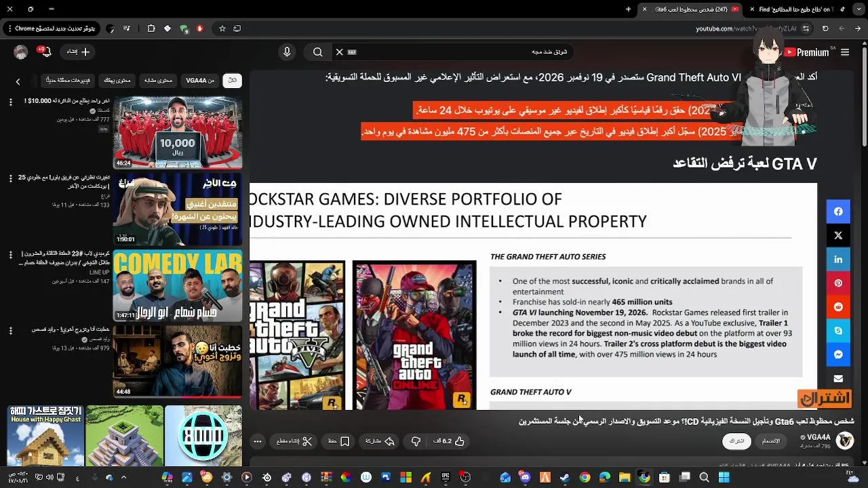Viewport: 868px width, 488px height.
Task: Open the account avatar menu
Action: (21, 52)
